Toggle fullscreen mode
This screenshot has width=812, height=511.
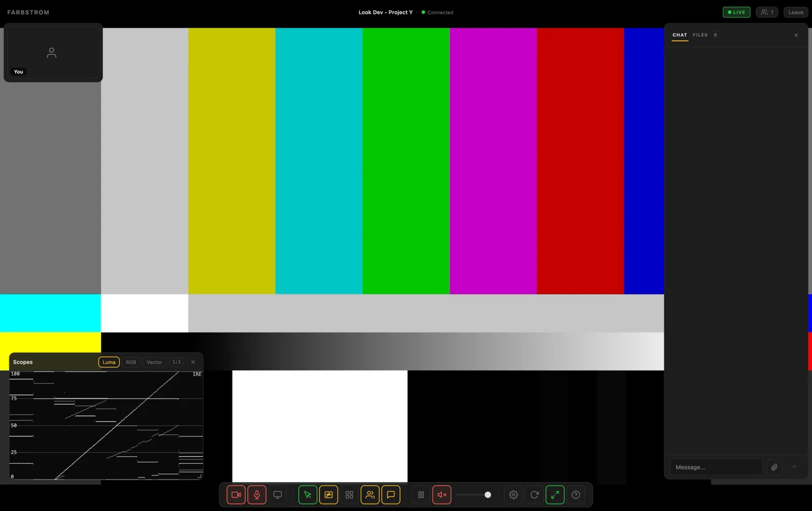point(555,495)
